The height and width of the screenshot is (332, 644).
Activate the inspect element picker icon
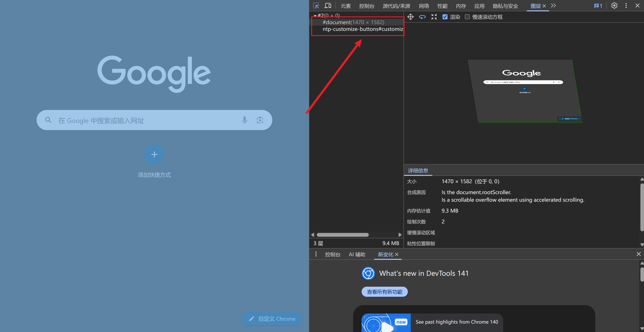click(316, 5)
